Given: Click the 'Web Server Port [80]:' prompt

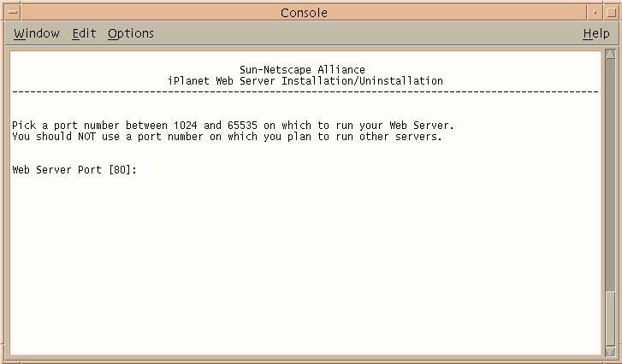Looking at the screenshot, I should pos(74,170).
